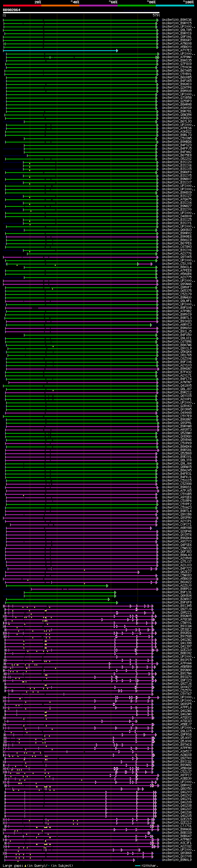Click hit label UniRef100_Q6ZEZ7
This screenshot has height=868, width=197.
coord(177,572)
